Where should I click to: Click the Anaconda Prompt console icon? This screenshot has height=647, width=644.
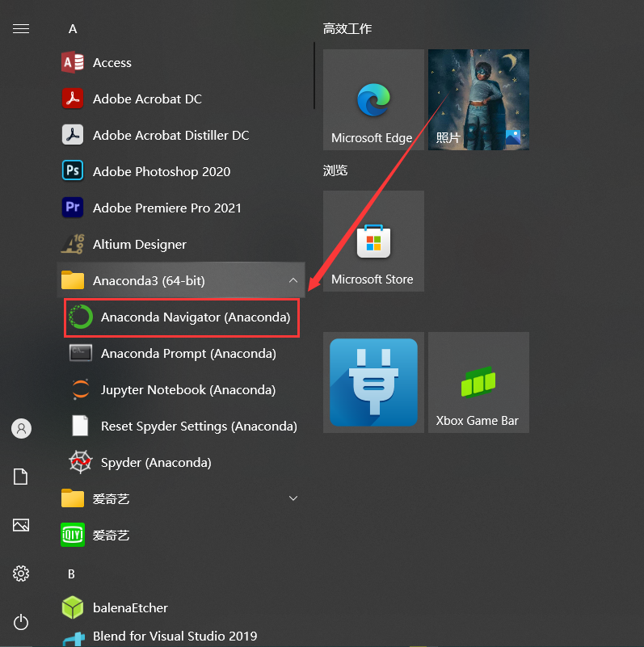81,353
